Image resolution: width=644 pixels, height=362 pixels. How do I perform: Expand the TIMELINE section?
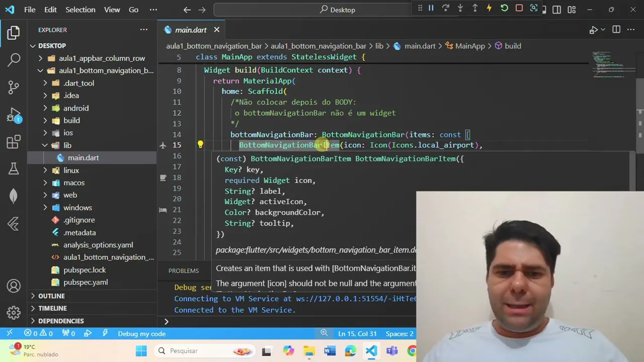coord(92,308)
